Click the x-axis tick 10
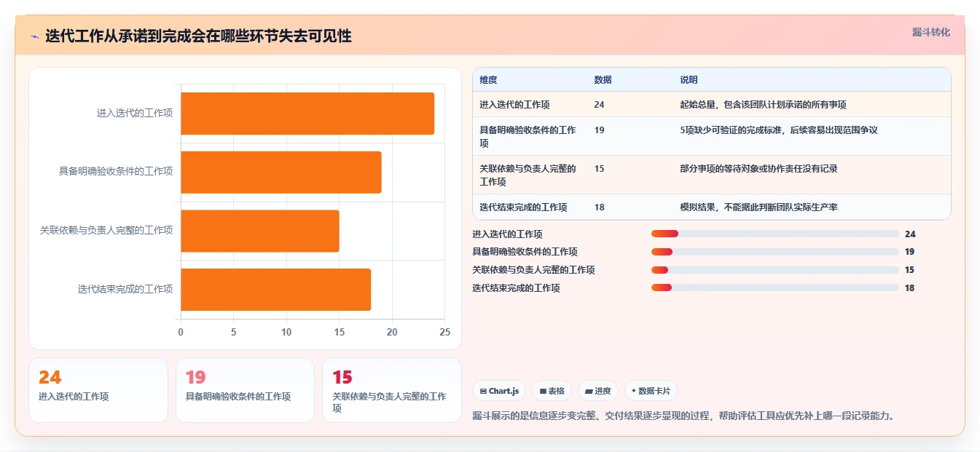980x452 pixels. coord(286,332)
